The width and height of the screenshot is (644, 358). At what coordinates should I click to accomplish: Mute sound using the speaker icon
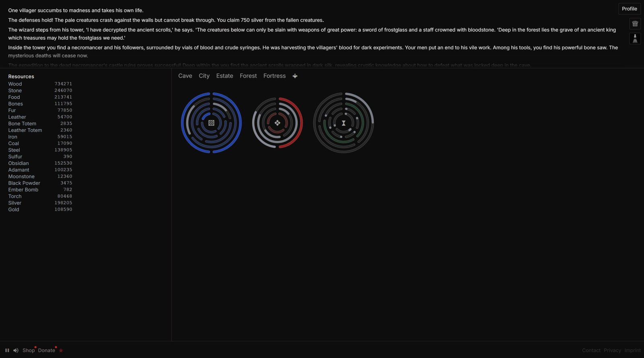pyautogui.click(x=16, y=350)
